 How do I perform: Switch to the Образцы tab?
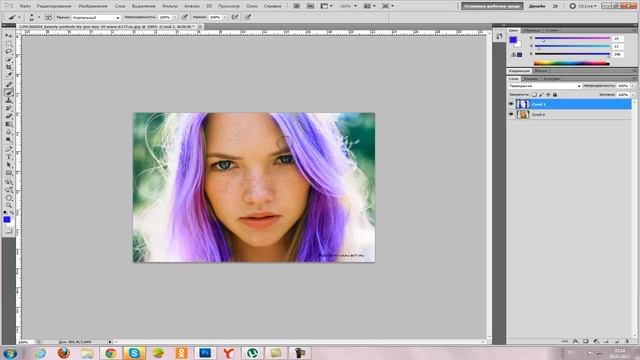pyautogui.click(x=532, y=31)
